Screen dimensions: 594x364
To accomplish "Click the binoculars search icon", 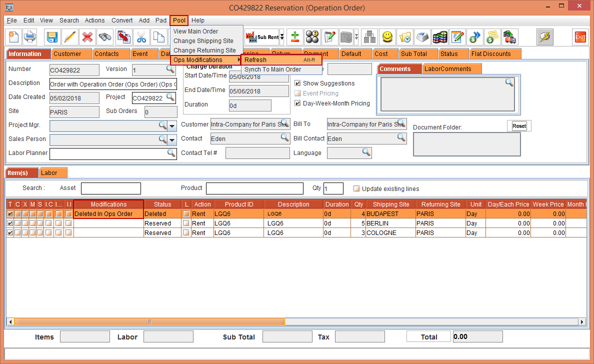I will click(105, 37).
